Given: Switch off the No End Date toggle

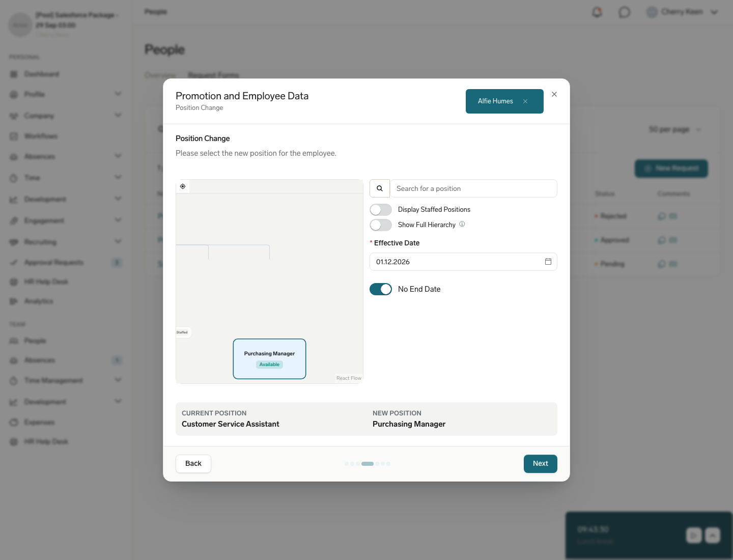Looking at the screenshot, I should point(381,289).
